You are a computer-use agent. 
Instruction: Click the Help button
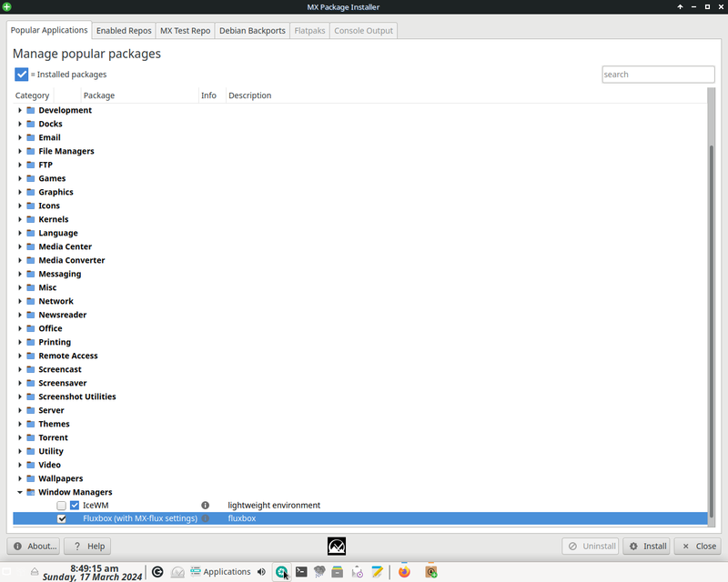point(87,547)
